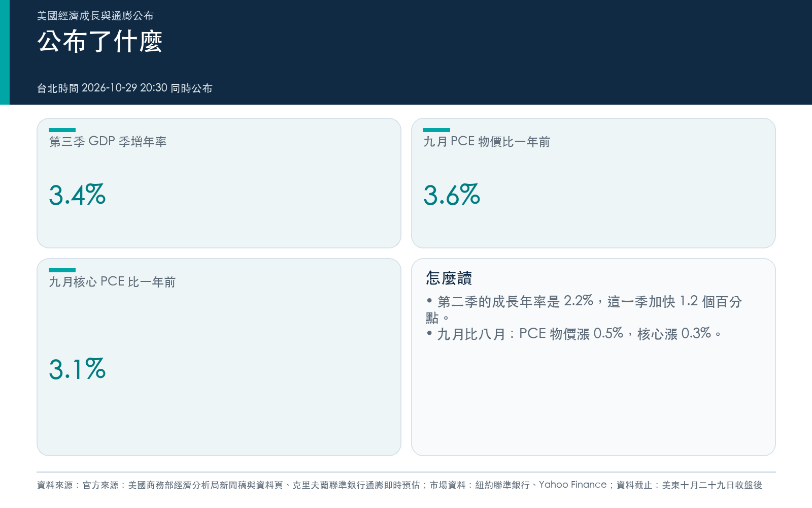Click the headline 公布了什麼
This screenshot has height=508, width=812.
[x=99, y=42]
